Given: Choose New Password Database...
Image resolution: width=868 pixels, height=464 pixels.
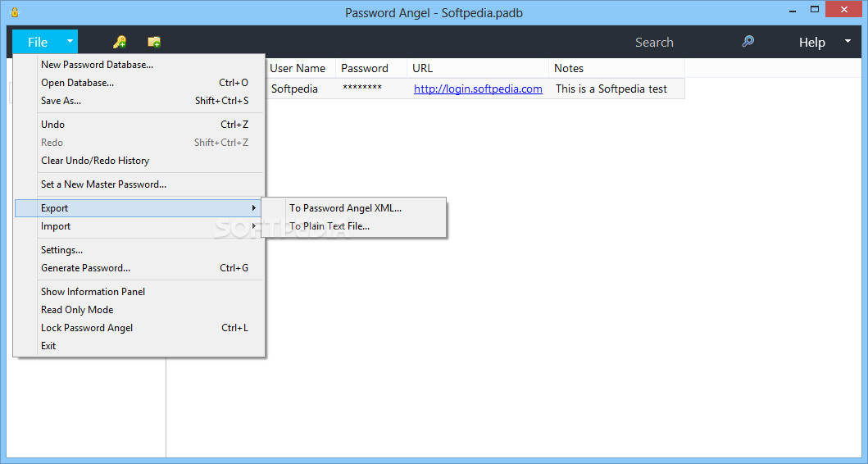Looking at the screenshot, I should [x=139, y=65].
